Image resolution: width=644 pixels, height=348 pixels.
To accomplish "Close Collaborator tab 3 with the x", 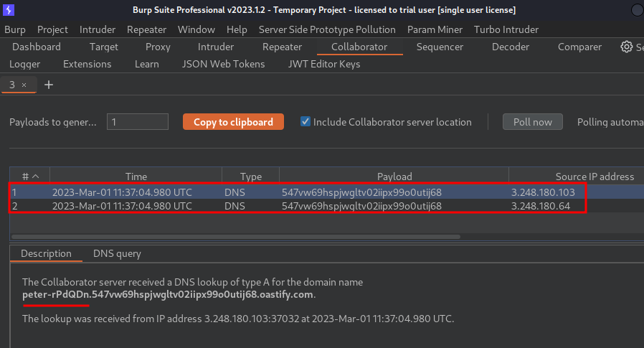I will click(24, 85).
